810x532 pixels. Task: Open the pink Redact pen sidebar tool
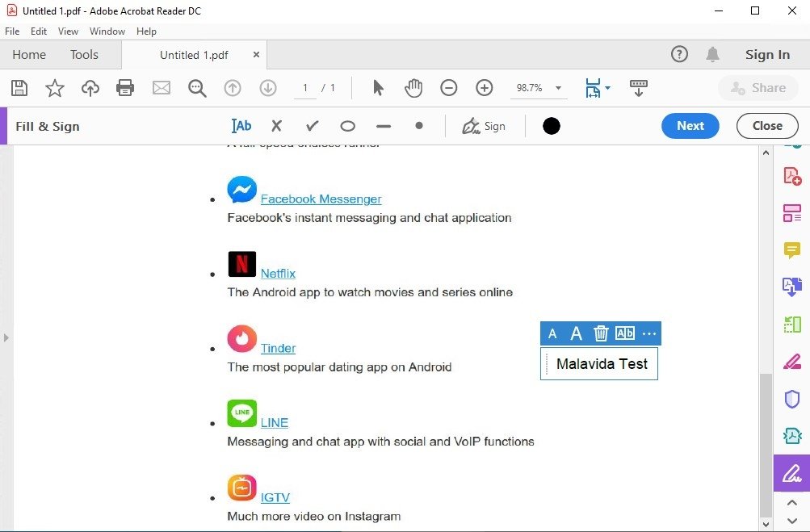coord(792,362)
